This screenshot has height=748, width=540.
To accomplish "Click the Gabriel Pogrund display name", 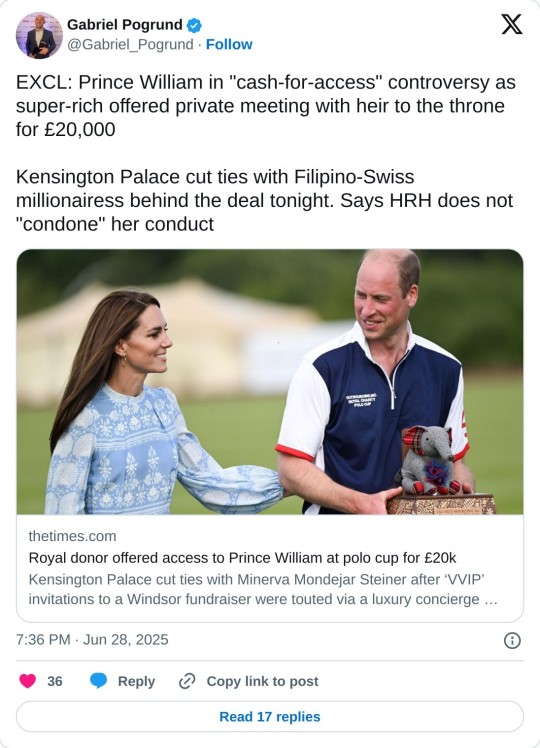I will [x=125, y=24].
